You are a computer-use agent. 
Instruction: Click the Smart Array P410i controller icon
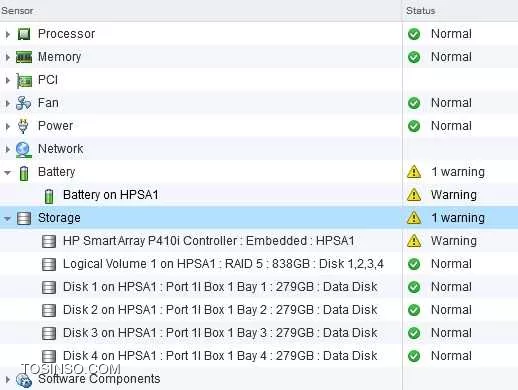pos(49,241)
